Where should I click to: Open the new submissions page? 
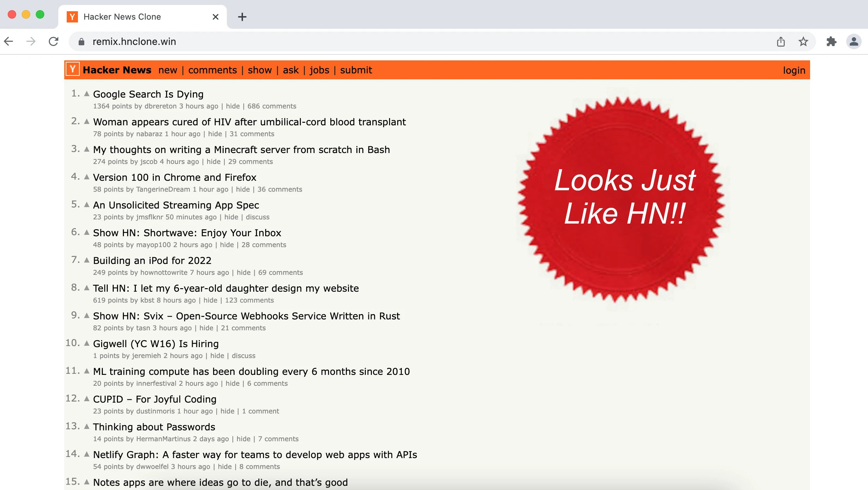point(167,70)
